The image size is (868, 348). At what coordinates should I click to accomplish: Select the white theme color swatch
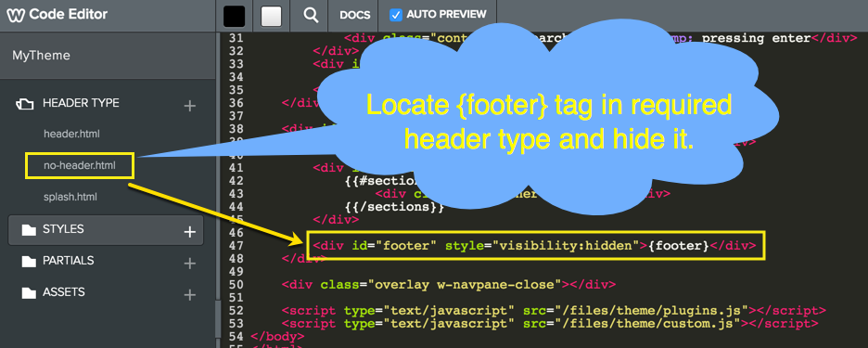click(271, 16)
